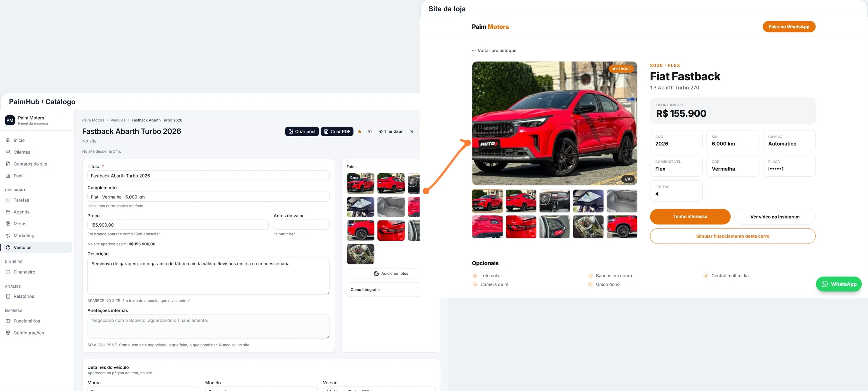Image resolution: width=868 pixels, height=391 pixels.
Task: Click the Complemento input field
Action: coord(208,197)
